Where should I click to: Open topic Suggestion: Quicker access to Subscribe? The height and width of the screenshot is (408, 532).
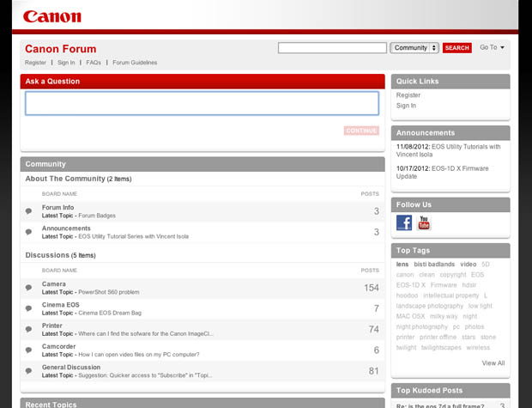click(145, 375)
